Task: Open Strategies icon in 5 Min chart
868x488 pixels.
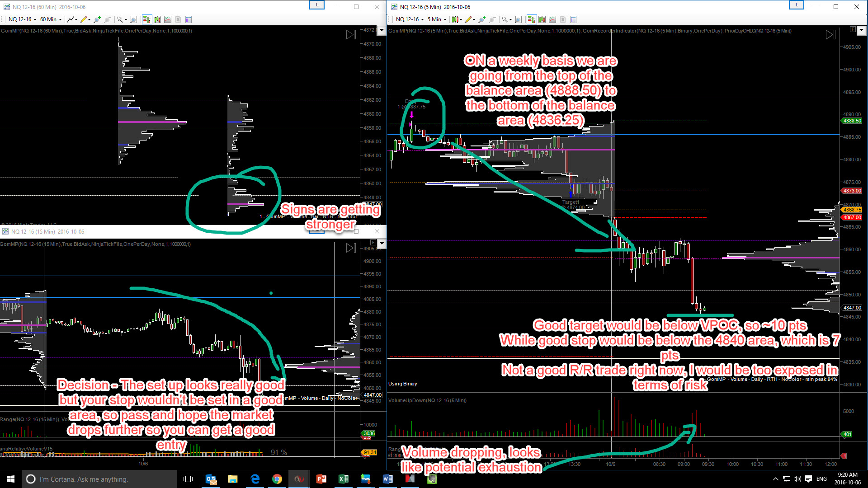Action: [563, 19]
